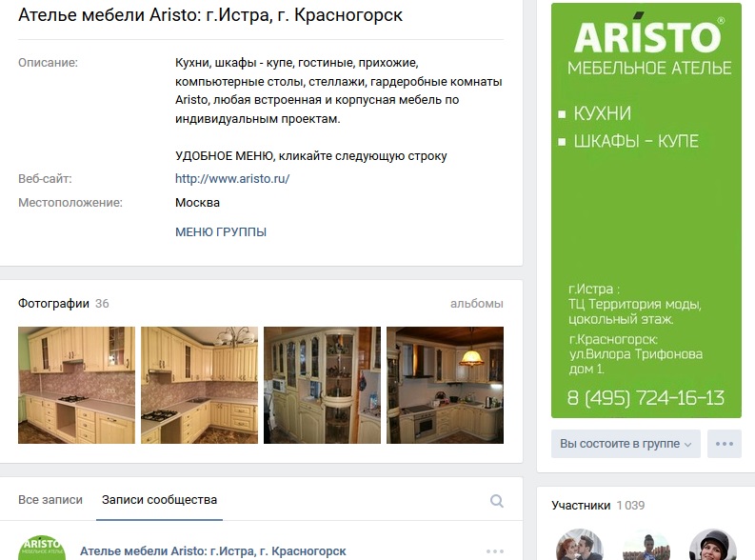Viewport: 755px width, 560px height.
Task: Click 'Местоположение:' label
Action: (70, 203)
